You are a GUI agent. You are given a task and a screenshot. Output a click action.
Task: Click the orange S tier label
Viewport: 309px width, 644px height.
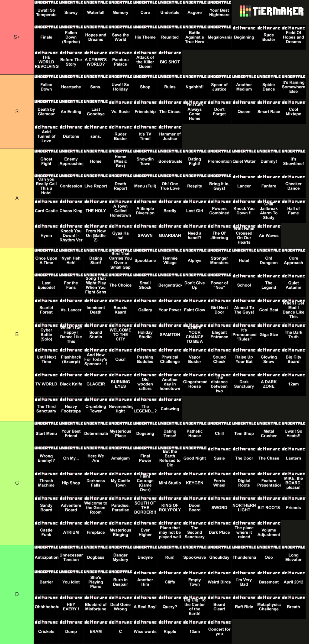coord(17,111)
